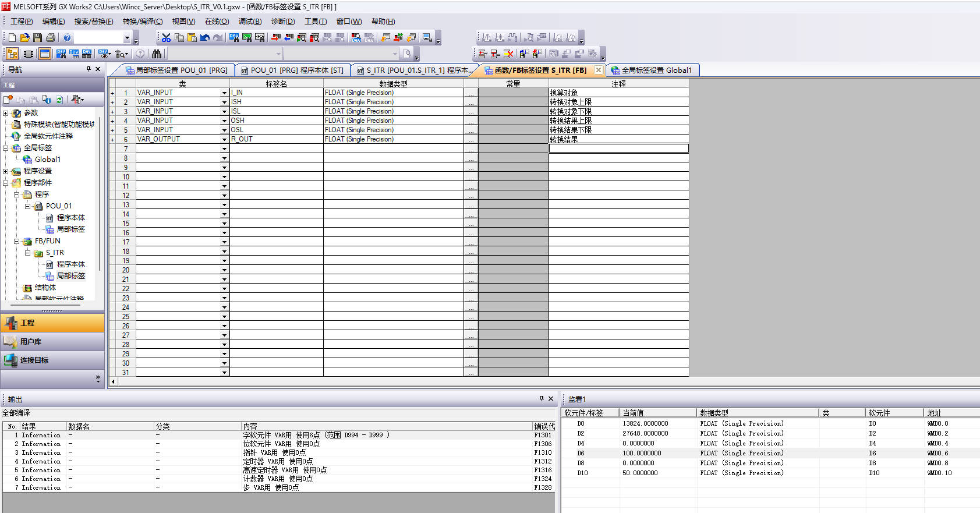Image resolution: width=980 pixels, height=513 pixels.
Task: Pin the 导航 navigation panel
Action: [89, 69]
